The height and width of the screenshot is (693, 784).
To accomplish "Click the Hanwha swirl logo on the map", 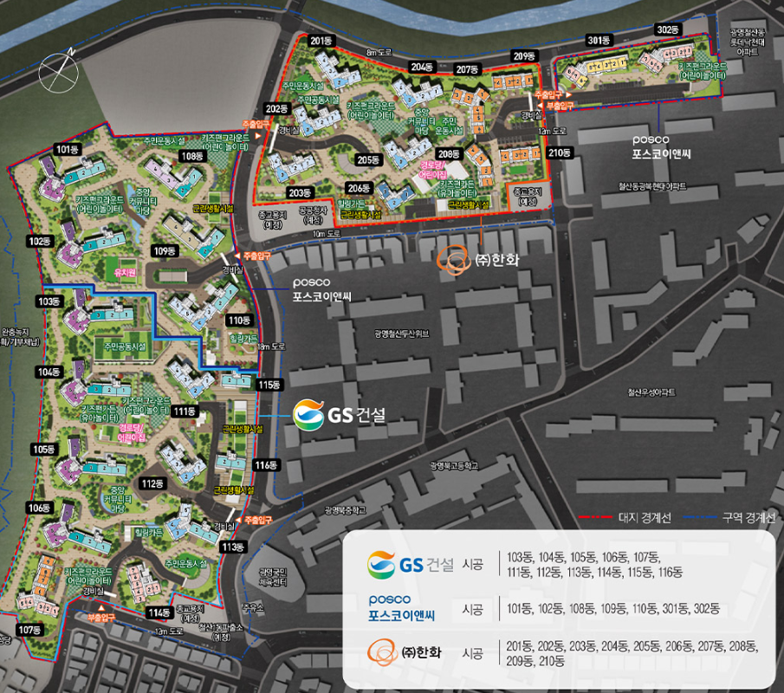I will pos(453,260).
